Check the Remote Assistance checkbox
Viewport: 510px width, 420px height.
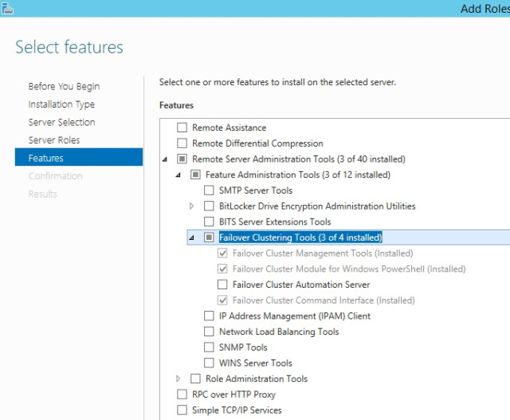click(x=182, y=128)
